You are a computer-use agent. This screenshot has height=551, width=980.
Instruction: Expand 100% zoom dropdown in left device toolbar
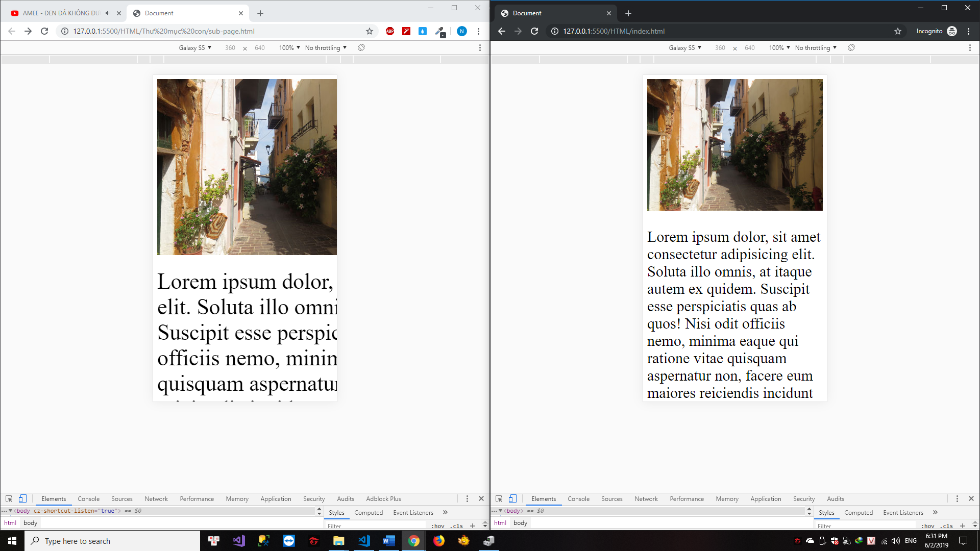[x=289, y=47]
